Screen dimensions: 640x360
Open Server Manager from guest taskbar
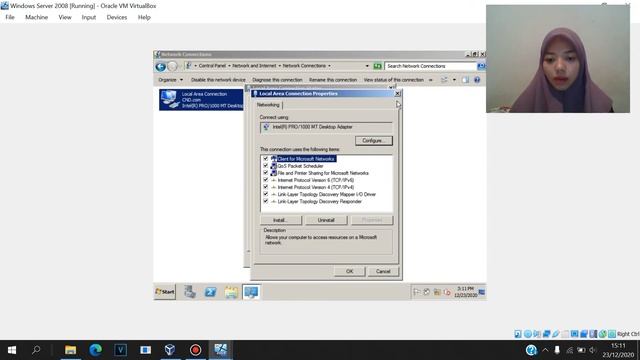190,292
